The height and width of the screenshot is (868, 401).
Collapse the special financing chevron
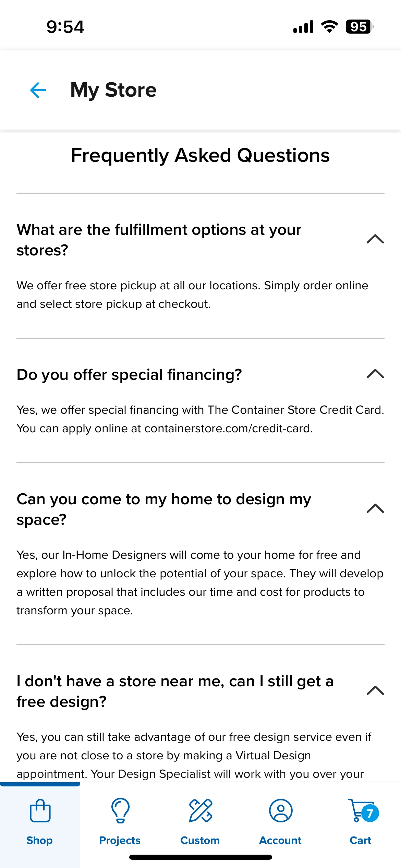pos(375,374)
